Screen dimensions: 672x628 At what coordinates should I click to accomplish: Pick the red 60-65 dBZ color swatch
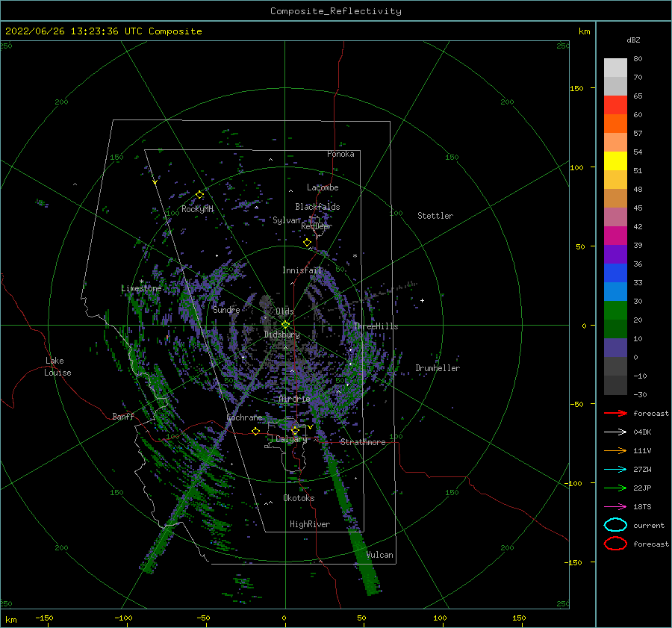[615, 105]
